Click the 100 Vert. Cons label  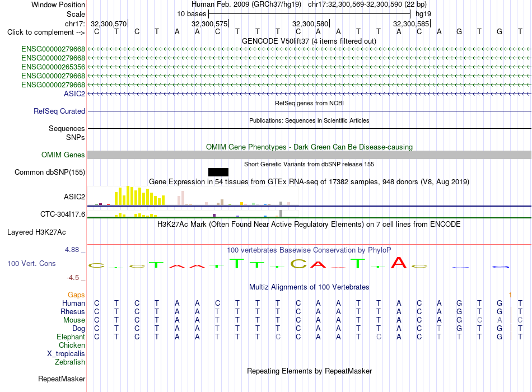pos(31,263)
